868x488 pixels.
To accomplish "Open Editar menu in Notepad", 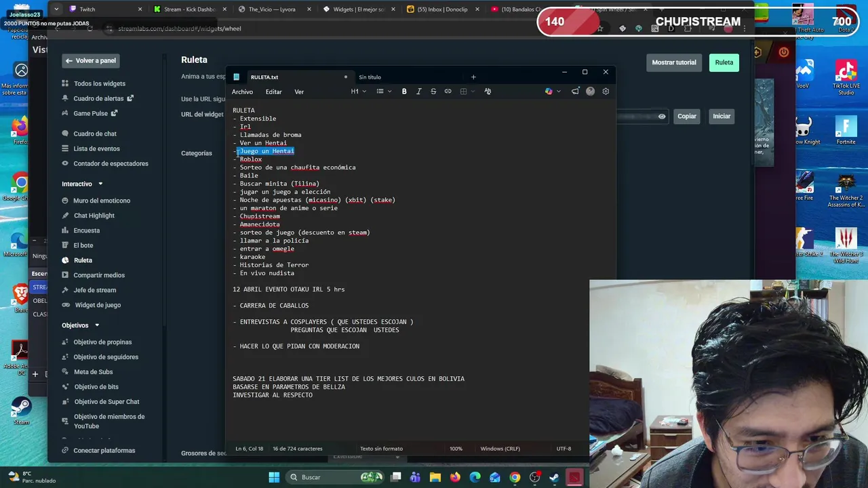I will (x=274, y=91).
